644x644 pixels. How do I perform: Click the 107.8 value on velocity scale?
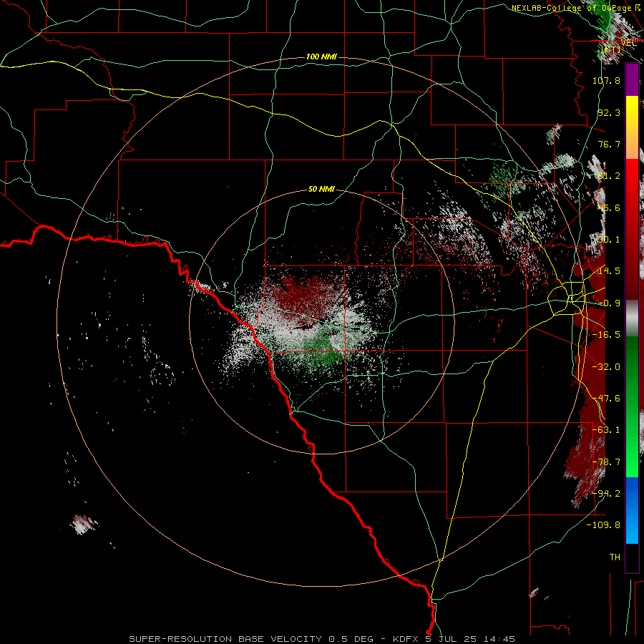click(606, 80)
